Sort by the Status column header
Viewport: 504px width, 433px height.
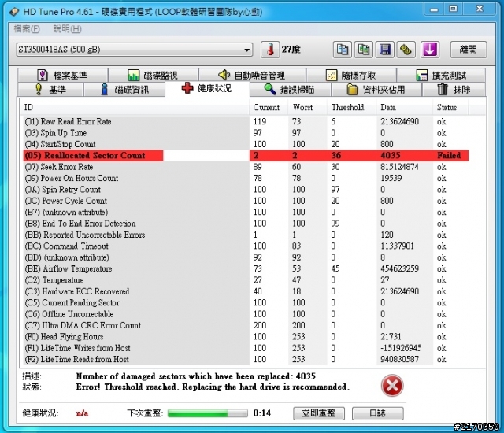pyautogui.click(x=450, y=107)
